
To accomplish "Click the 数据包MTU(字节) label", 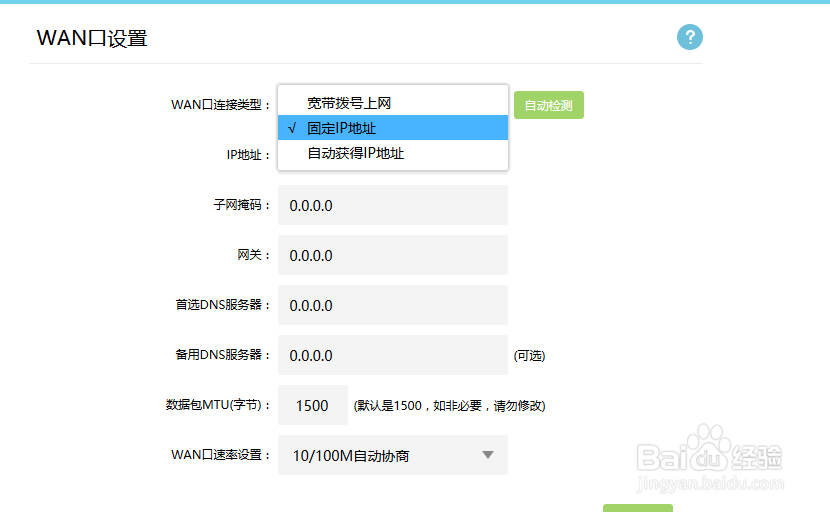I will coord(218,405).
